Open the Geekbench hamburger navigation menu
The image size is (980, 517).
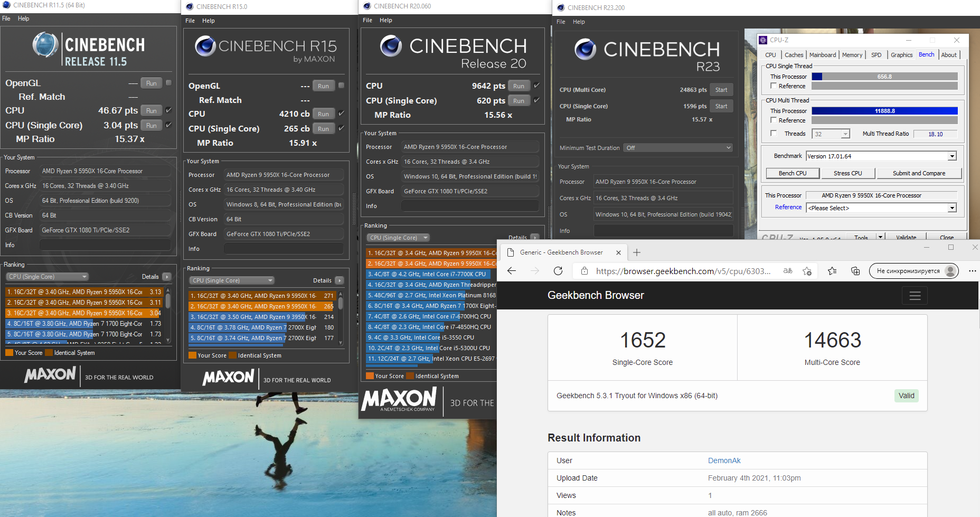(x=915, y=296)
